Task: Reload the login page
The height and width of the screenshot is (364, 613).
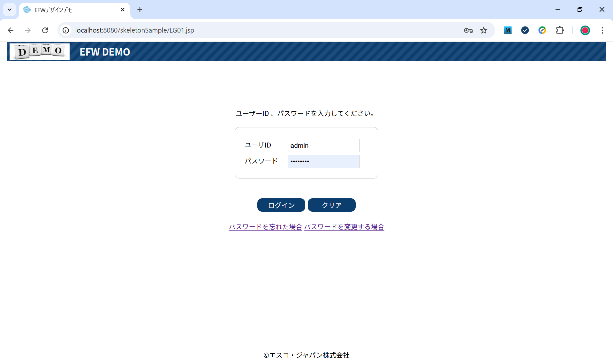Action: tap(45, 30)
